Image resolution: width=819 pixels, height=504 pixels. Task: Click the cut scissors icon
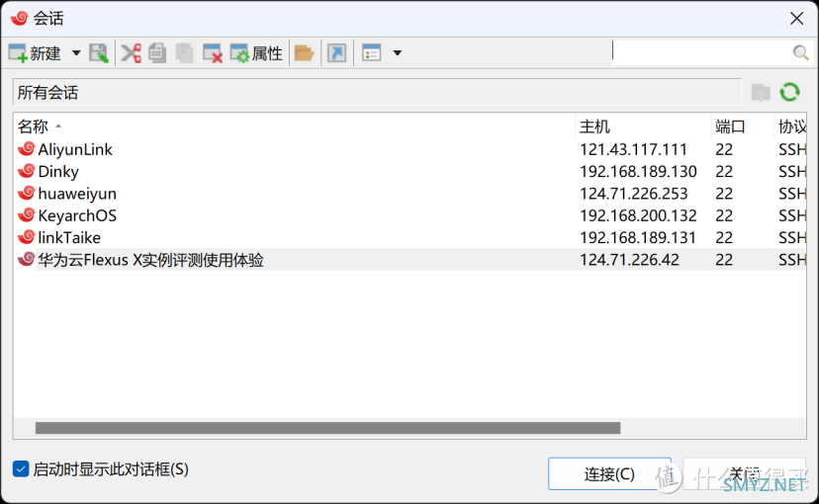[x=132, y=53]
